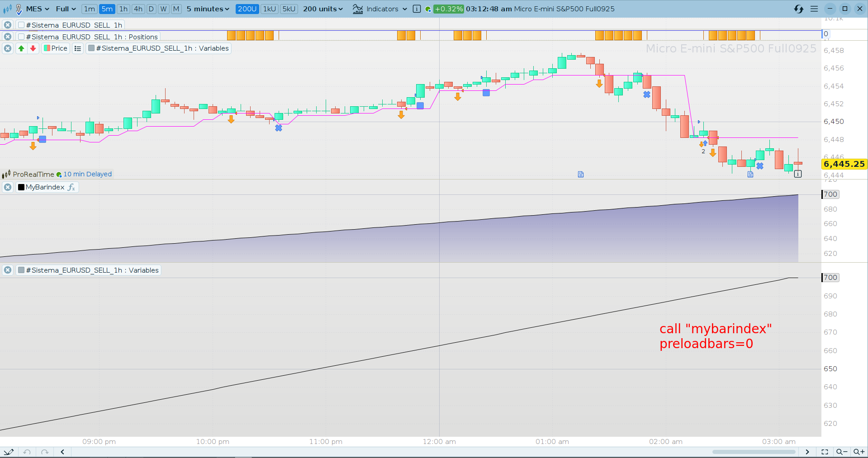This screenshot has height=458, width=868.
Task: Switch to the W weekly timeframe
Action: tap(164, 9)
